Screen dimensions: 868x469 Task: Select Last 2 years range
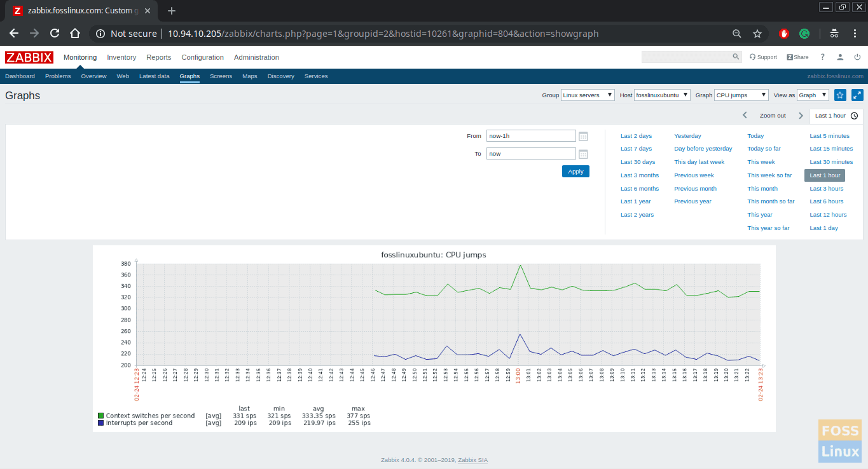[x=637, y=215]
